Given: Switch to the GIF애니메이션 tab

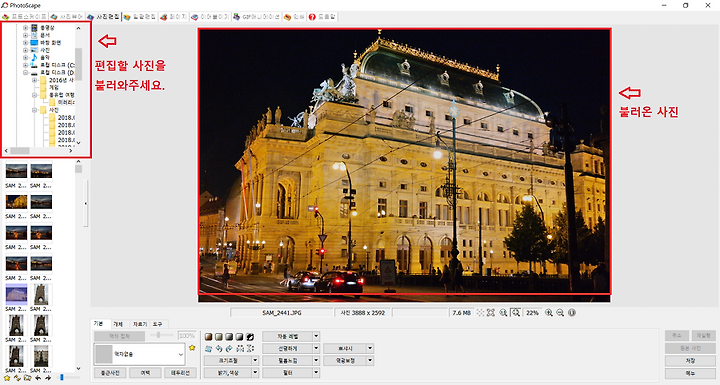Looking at the screenshot, I should [x=257, y=17].
